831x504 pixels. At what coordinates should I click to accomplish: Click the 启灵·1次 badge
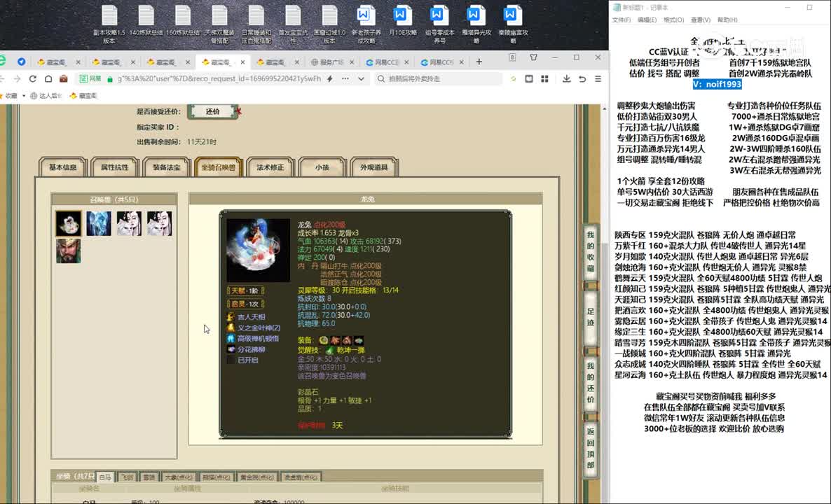245,304
